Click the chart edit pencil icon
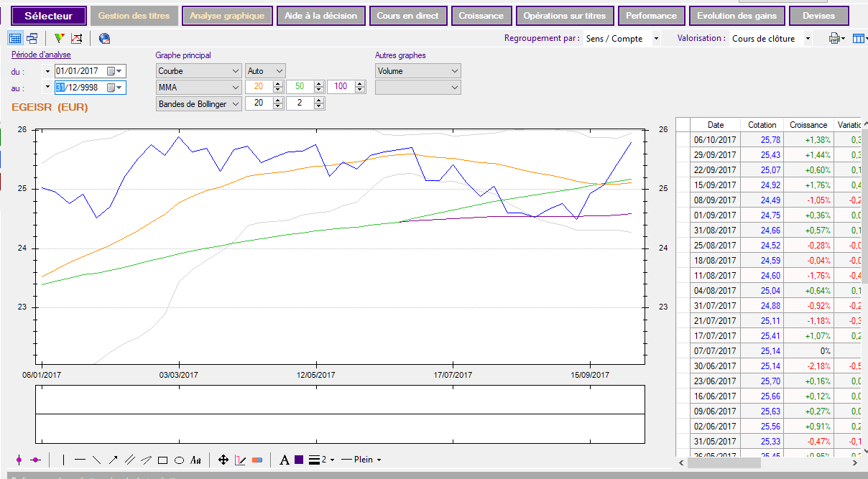The image size is (868, 479). click(x=241, y=460)
